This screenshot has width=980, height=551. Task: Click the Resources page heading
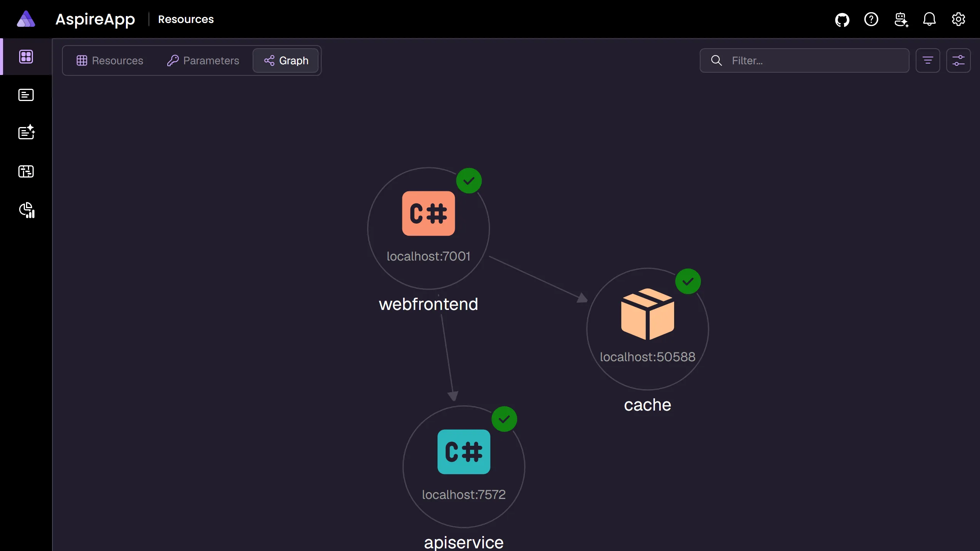186,19
